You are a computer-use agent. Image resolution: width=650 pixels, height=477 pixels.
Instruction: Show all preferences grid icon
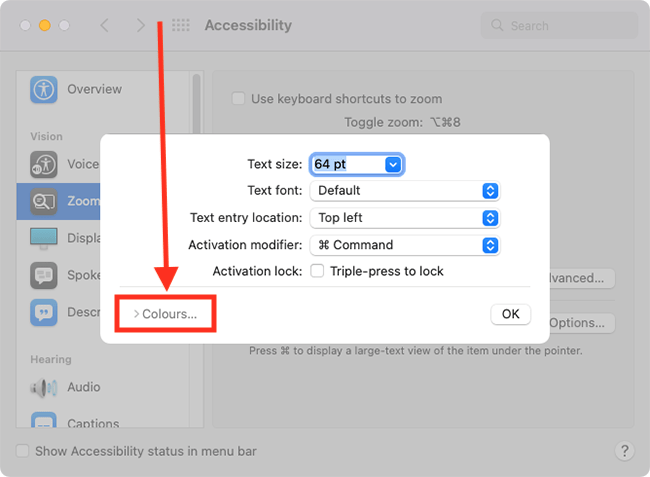pos(181,25)
